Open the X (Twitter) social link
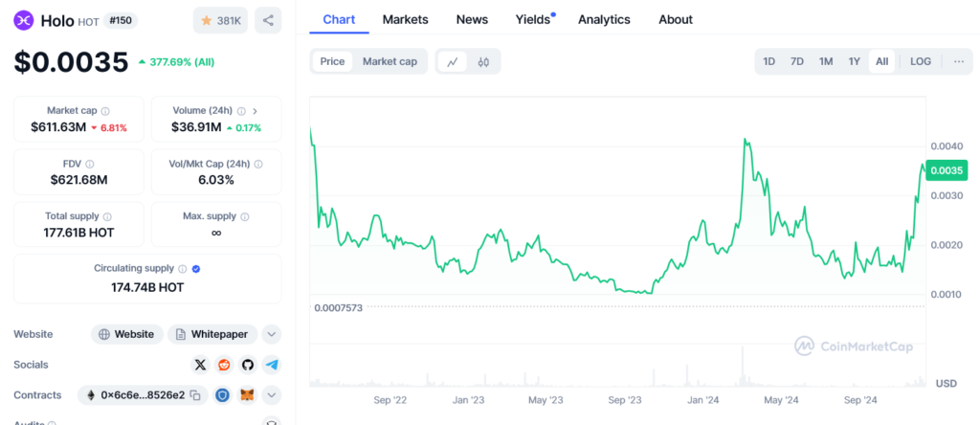Image resolution: width=980 pixels, height=425 pixels. coord(200,365)
